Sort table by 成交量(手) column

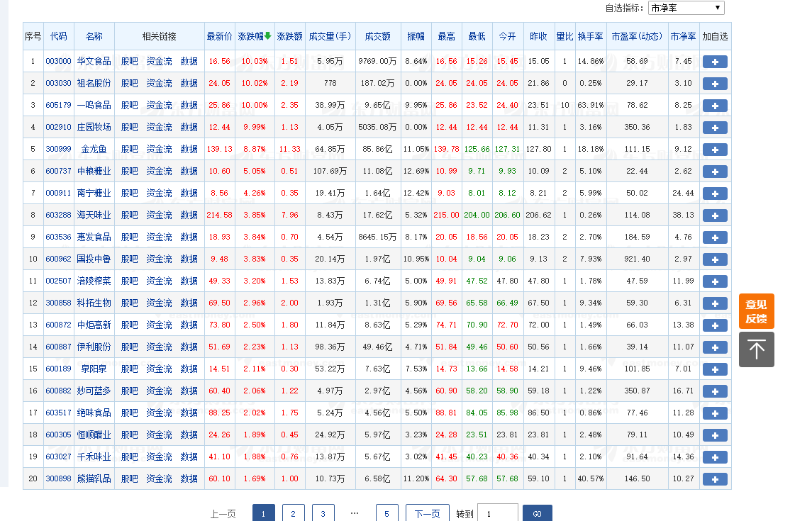(x=330, y=36)
